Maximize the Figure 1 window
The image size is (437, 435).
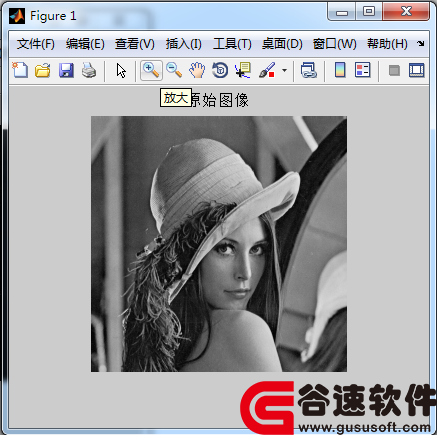click(369, 12)
